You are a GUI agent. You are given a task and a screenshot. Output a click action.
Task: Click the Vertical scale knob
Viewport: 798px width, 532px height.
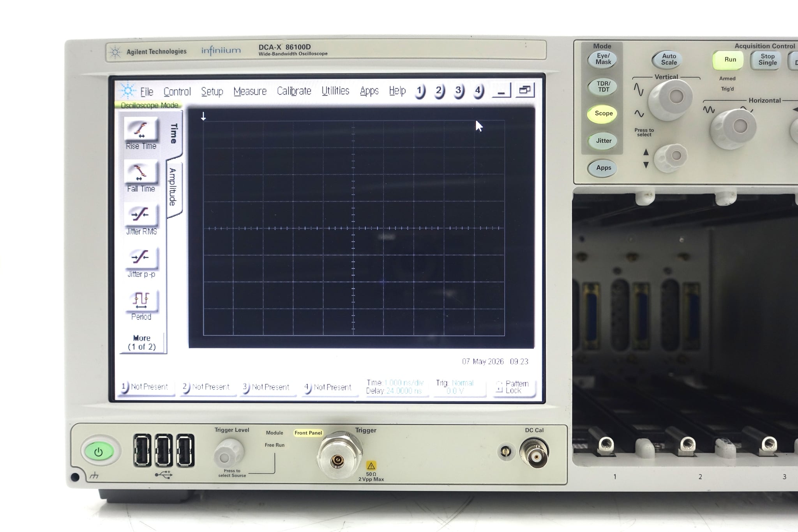pyautogui.click(x=670, y=99)
